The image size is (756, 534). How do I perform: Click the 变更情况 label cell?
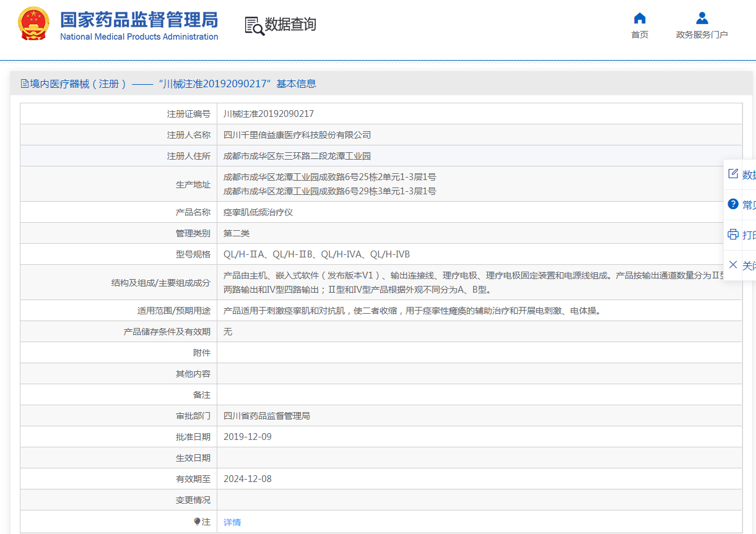pos(119,500)
